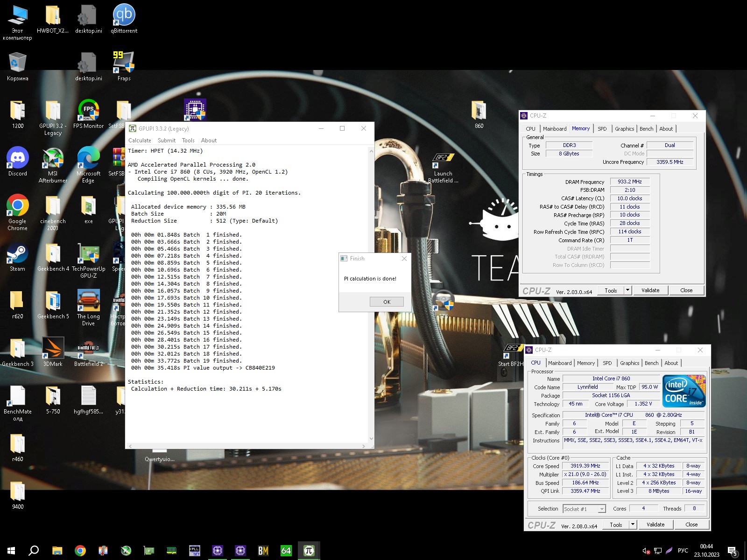Viewport: 747px width, 560px height.
Task: Click Tools button in lower CPU-Z
Action: [616, 525]
